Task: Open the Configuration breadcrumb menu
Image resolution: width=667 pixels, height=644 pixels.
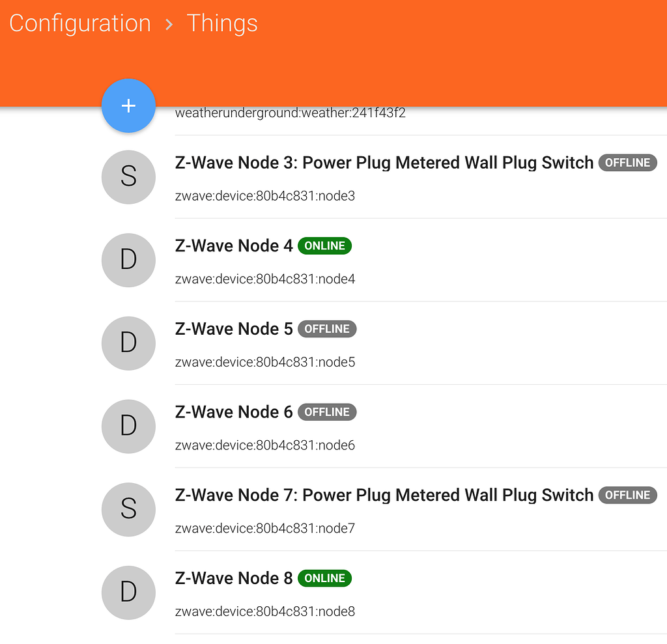Action: 79,23
